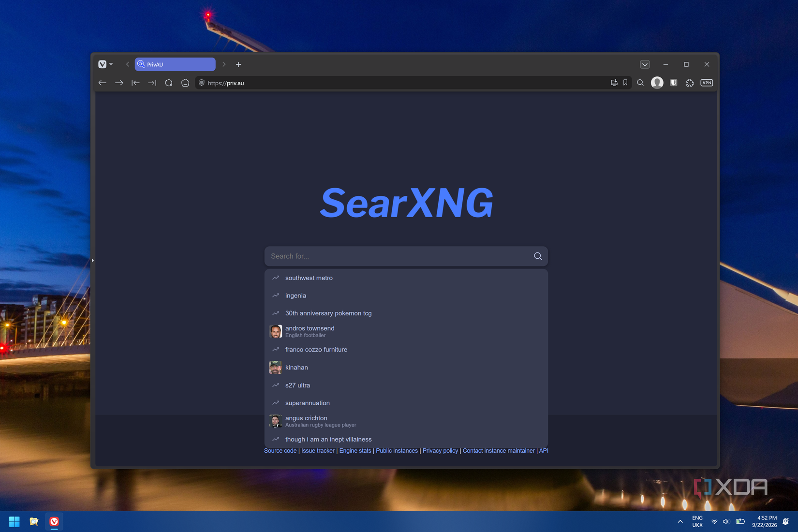This screenshot has width=798, height=532.
Task: Click the rewind history button
Action: tap(135, 83)
